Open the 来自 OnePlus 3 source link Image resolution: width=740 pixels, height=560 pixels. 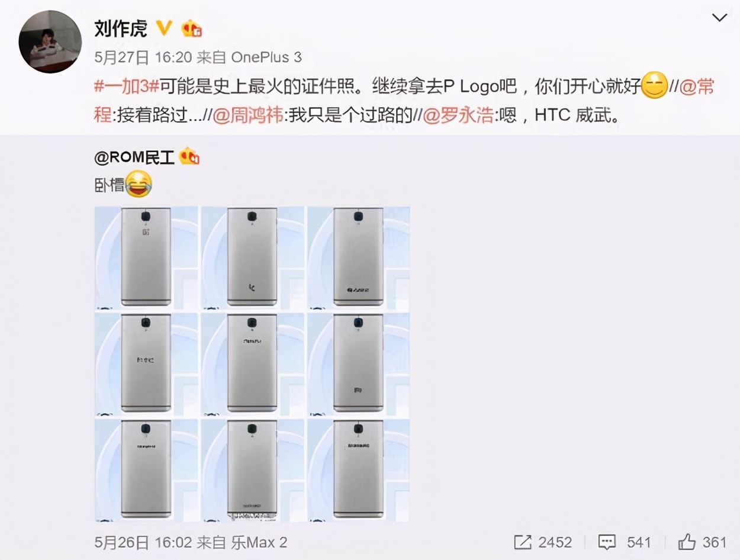point(249,57)
